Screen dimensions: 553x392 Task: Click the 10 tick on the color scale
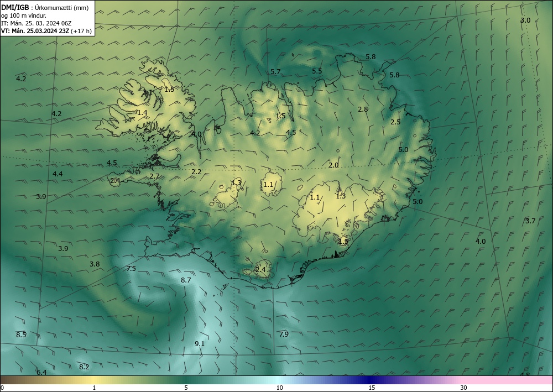click(x=279, y=388)
